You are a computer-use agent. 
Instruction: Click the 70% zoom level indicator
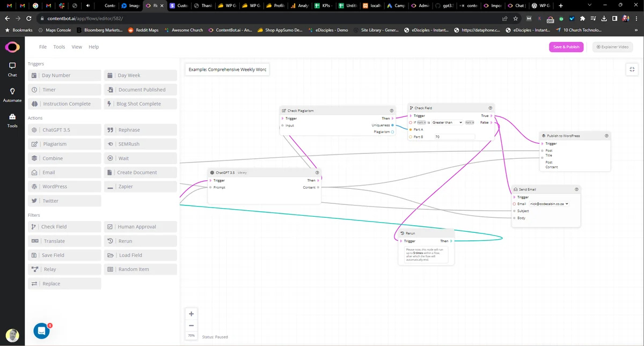tap(191, 336)
